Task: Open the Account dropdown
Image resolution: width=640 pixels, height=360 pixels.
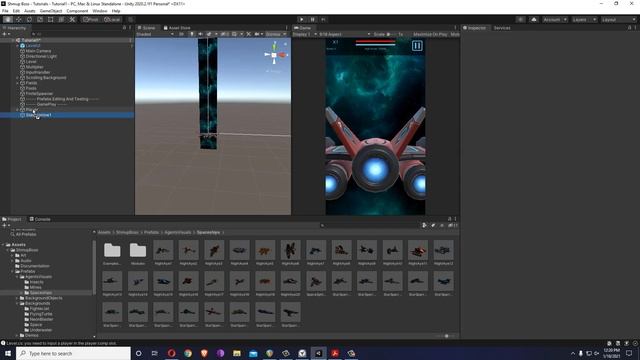Action: (x=555, y=19)
